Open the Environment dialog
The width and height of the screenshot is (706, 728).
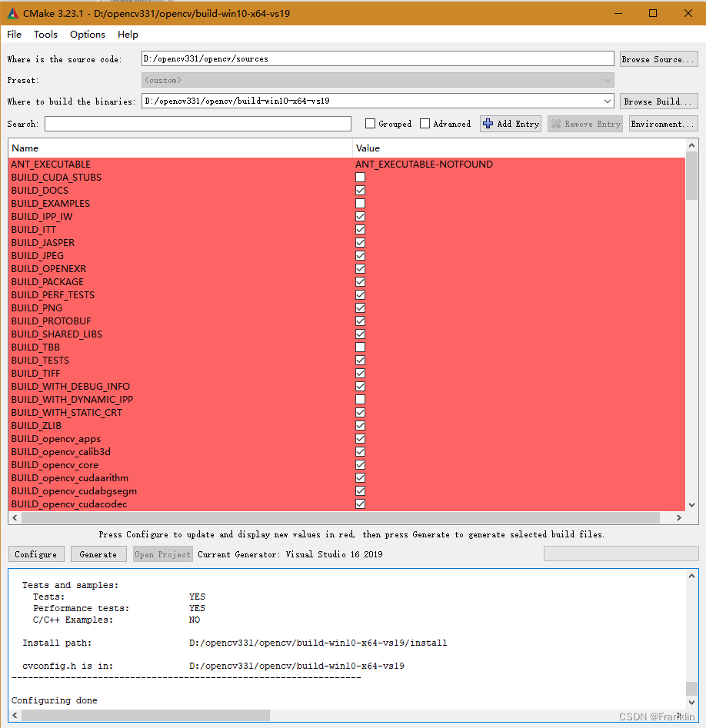pos(663,124)
